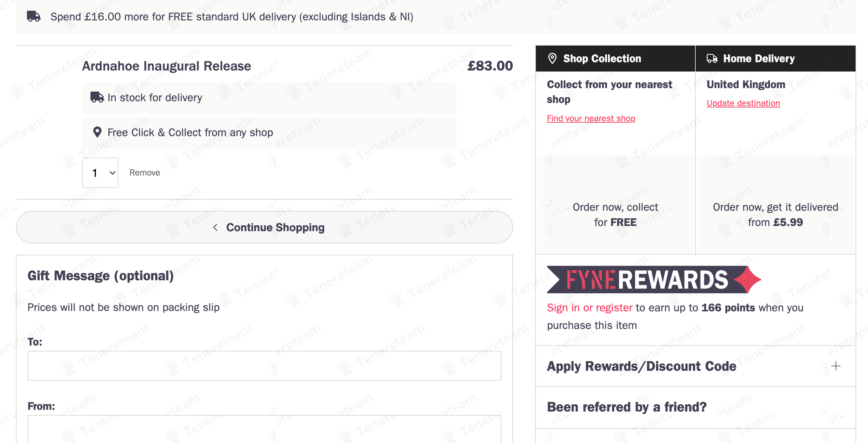Expand Apply Rewards/Discount Code plus icon
This screenshot has height=443, width=868.
pyautogui.click(x=836, y=366)
